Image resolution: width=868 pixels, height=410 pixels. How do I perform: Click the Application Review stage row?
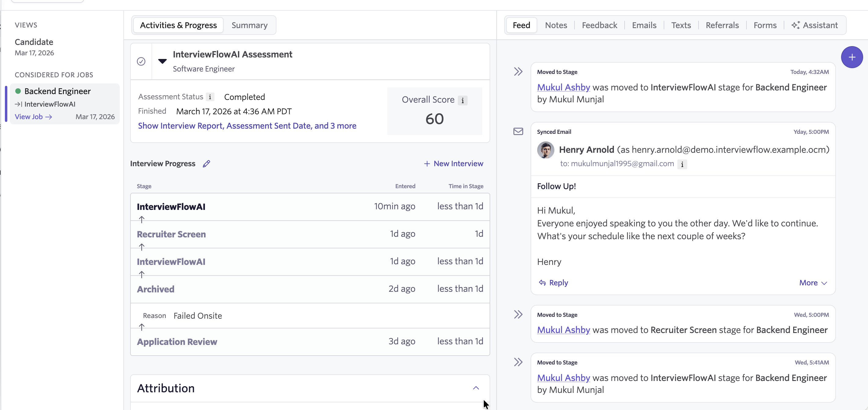pos(310,342)
